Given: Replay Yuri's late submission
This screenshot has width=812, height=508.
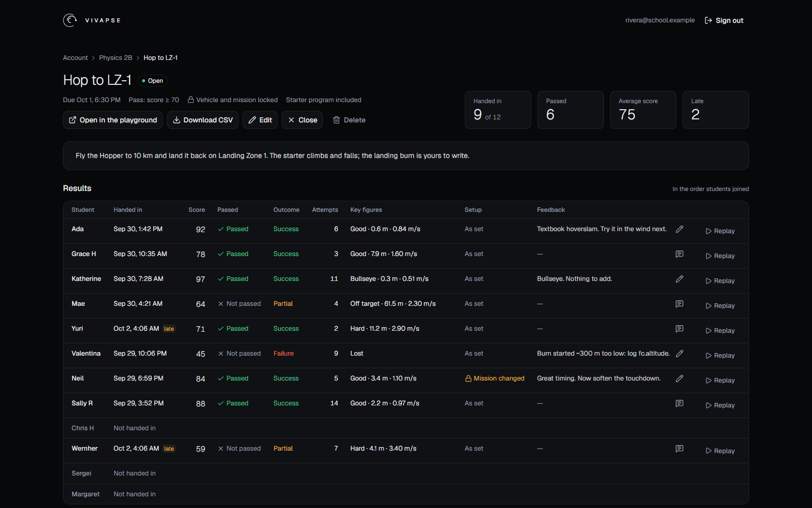Looking at the screenshot, I should pos(720,331).
